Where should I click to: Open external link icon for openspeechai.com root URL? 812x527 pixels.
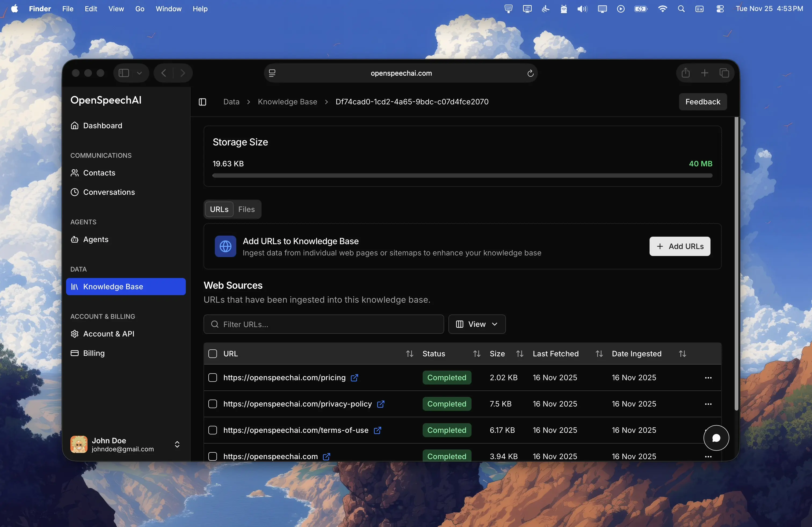tap(327, 457)
